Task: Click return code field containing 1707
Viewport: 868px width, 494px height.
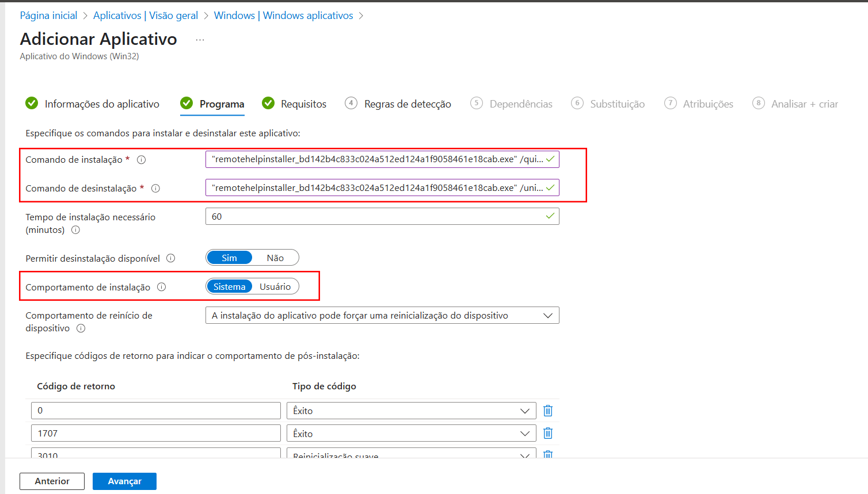Action: pos(156,433)
